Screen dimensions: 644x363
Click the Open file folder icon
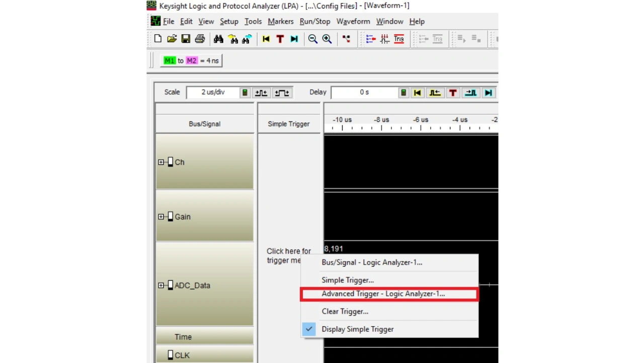(x=172, y=39)
